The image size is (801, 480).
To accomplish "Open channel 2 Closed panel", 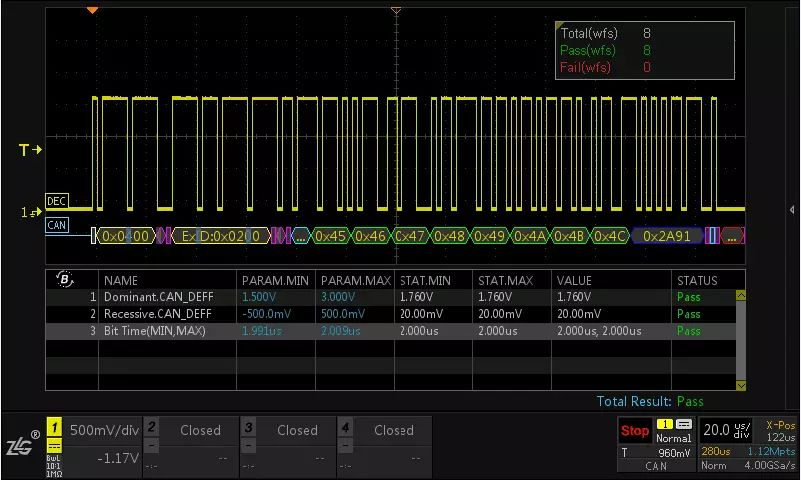I will (x=200, y=430).
